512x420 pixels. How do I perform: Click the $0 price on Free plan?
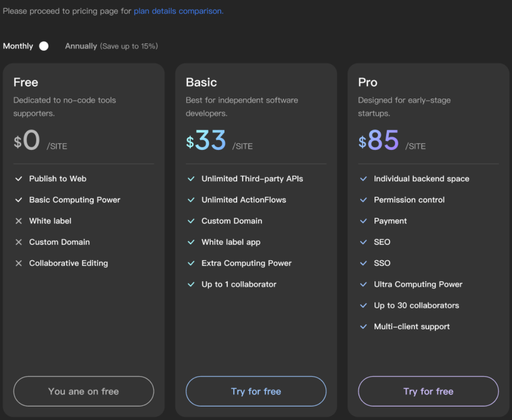click(x=27, y=140)
